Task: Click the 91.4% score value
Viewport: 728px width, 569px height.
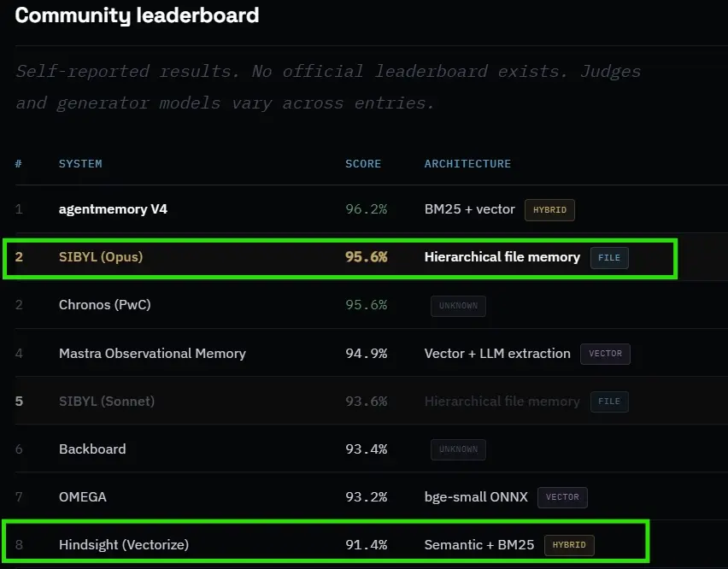Action: coord(367,545)
